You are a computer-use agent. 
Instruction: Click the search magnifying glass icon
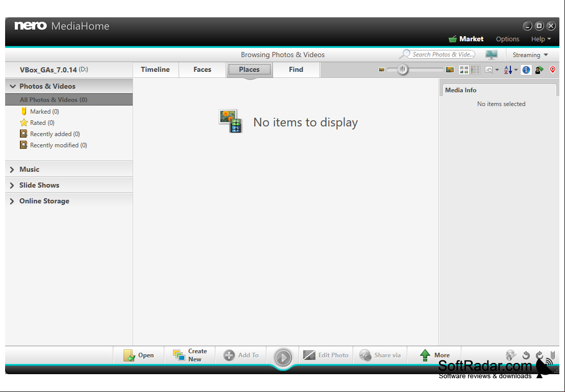[x=405, y=55]
